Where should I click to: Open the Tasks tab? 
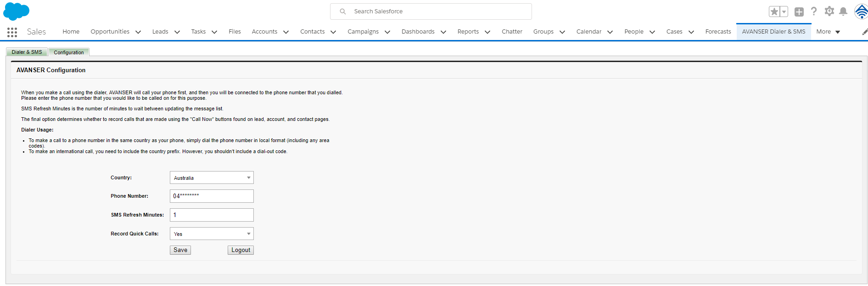pyautogui.click(x=198, y=32)
